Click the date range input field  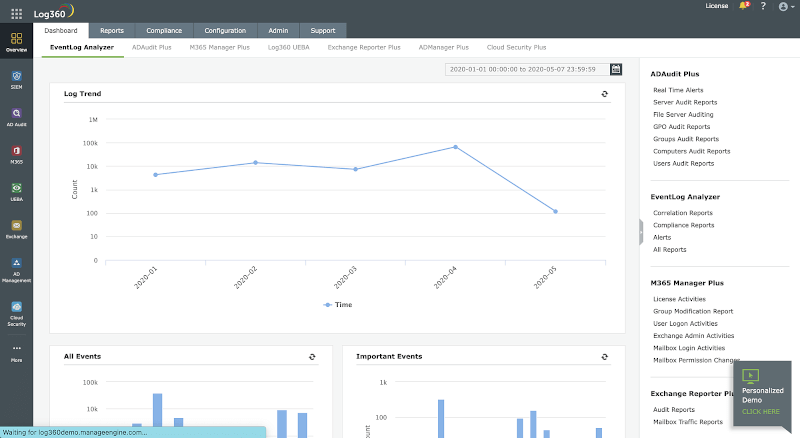526,69
